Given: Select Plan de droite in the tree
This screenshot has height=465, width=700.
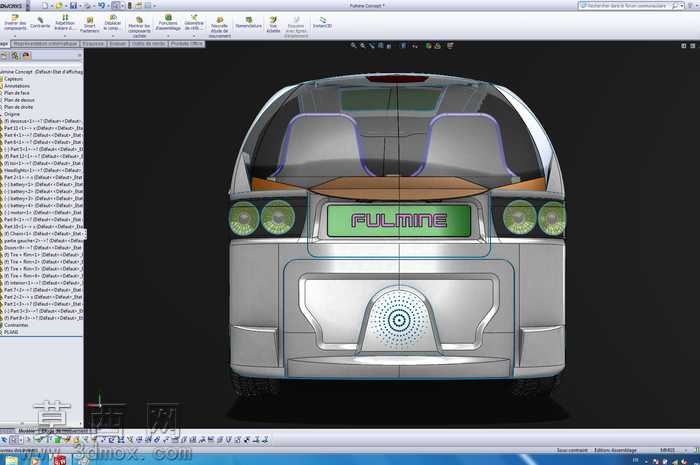Looking at the screenshot, I should point(18,108).
